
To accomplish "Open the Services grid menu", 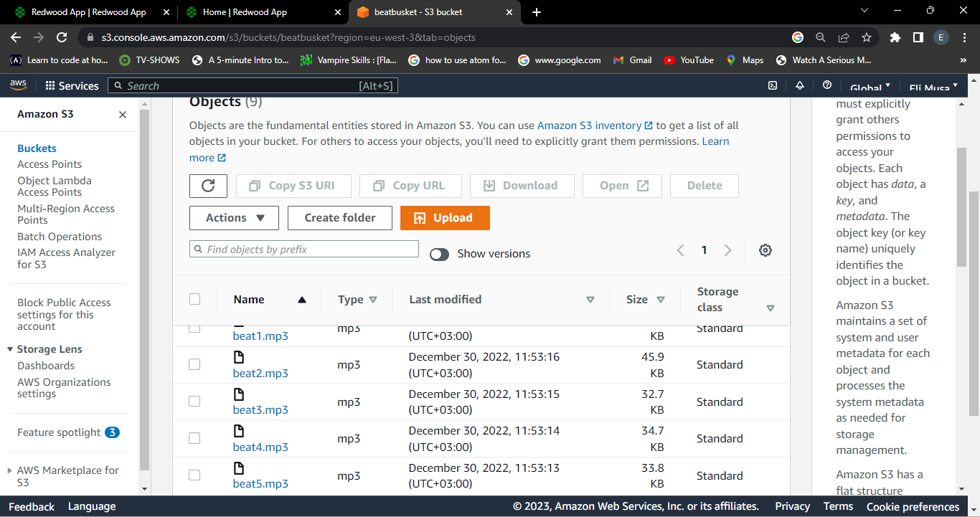I will [72, 85].
